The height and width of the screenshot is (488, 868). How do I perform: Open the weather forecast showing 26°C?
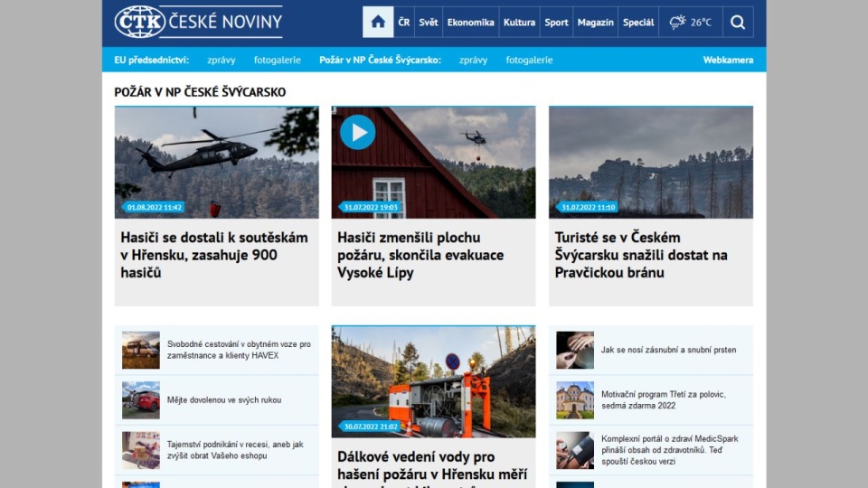(x=690, y=22)
